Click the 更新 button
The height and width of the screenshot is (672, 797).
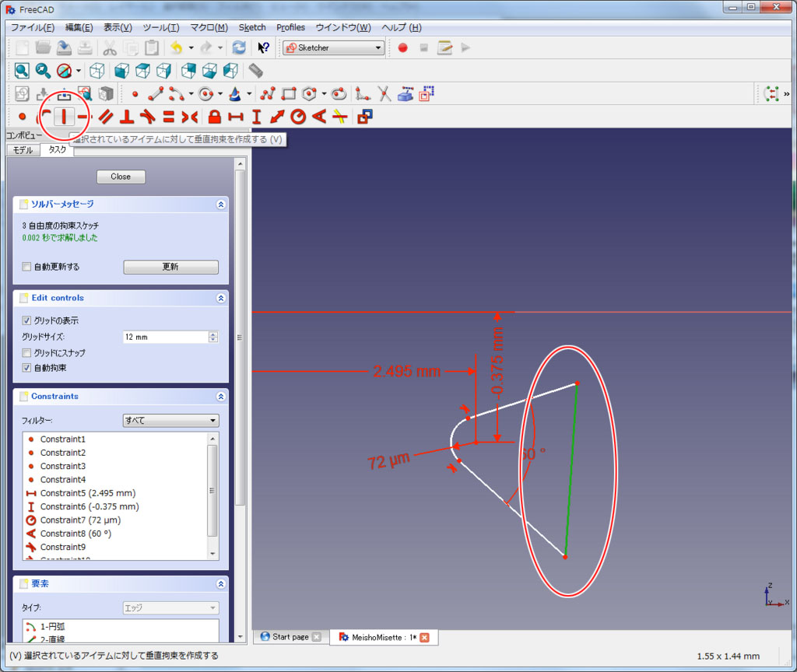170,267
